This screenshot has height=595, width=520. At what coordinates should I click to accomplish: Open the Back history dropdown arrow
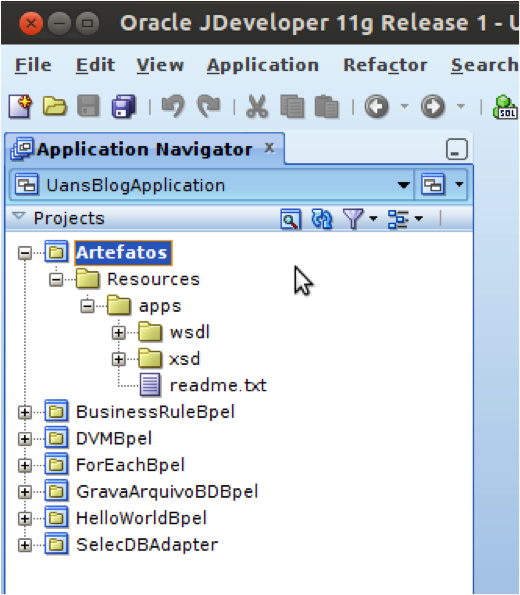[405, 106]
